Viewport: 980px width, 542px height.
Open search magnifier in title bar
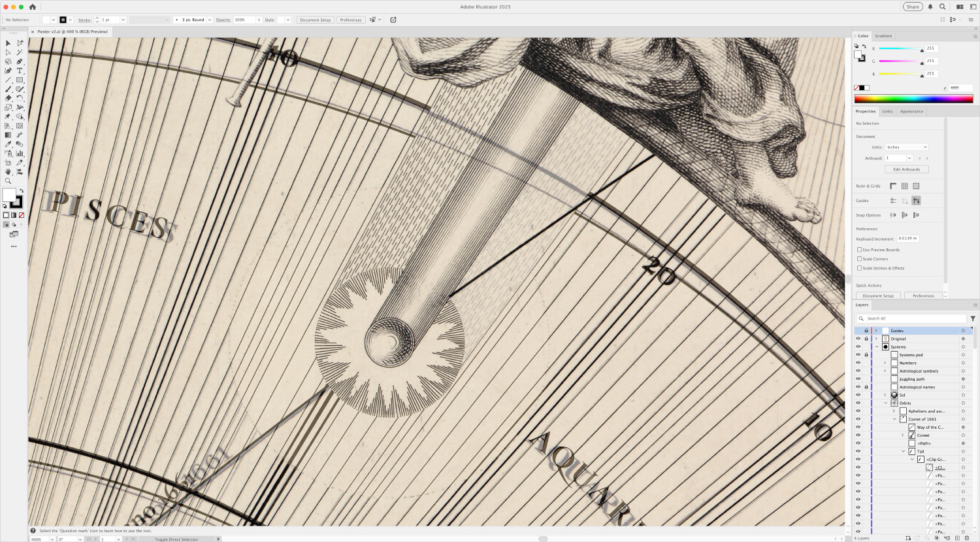point(942,7)
